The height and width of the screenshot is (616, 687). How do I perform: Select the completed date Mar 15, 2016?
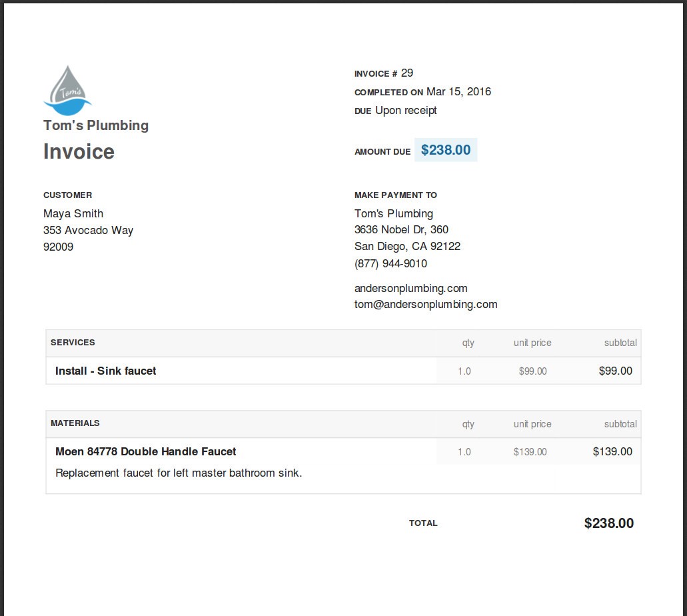[458, 92]
